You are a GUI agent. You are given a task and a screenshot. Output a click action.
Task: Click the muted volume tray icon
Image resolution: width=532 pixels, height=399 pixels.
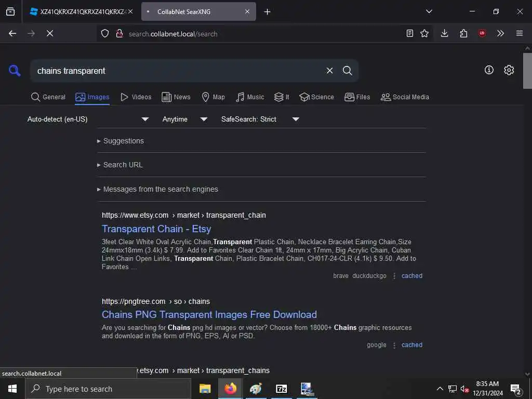click(x=464, y=389)
